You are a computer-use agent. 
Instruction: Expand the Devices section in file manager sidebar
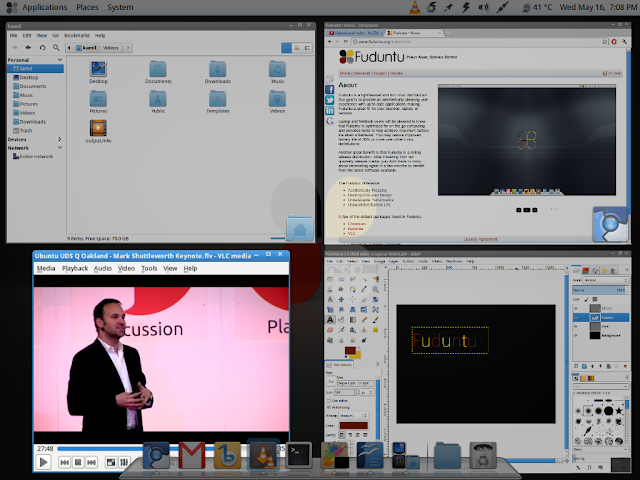pos(60,139)
